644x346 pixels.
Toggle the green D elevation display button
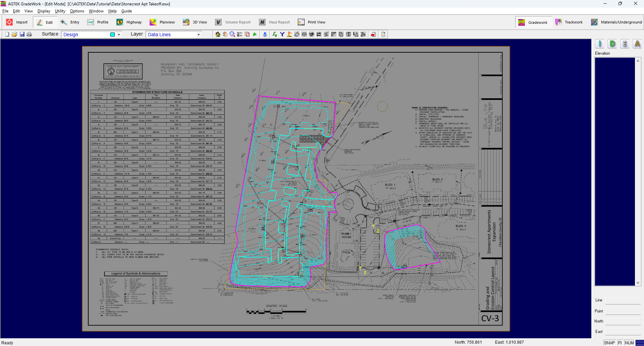[x=612, y=44]
